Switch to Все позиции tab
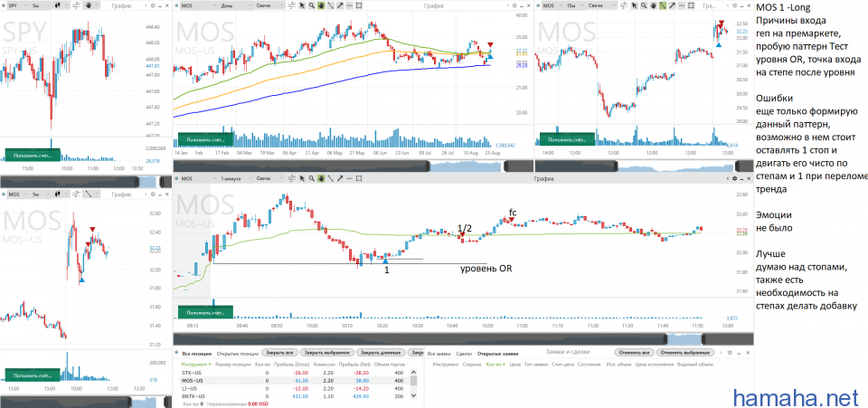 pyautogui.click(x=197, y=353)
